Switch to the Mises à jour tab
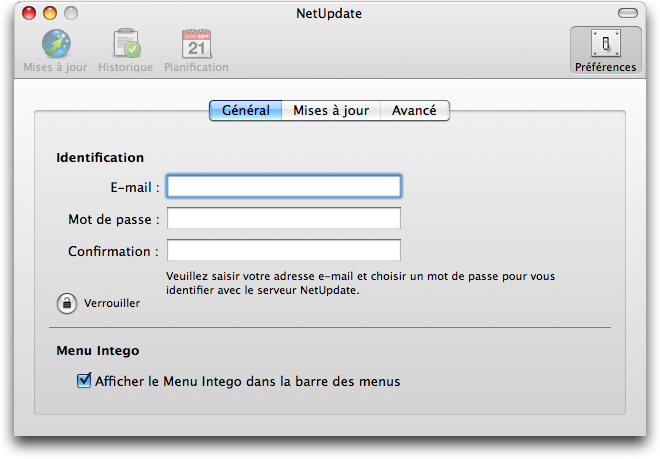Screen dimensions: 660x459 pyautogui.click(x=331, y=110)
